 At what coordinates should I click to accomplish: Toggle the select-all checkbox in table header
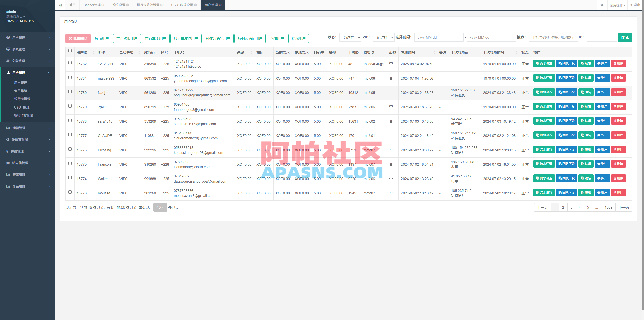[70, 51]
